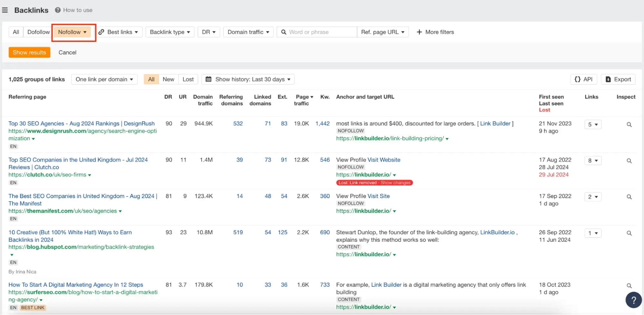Viewport: 644px width, 315px height.
Task: Select the New links tab
Action: 168,79
